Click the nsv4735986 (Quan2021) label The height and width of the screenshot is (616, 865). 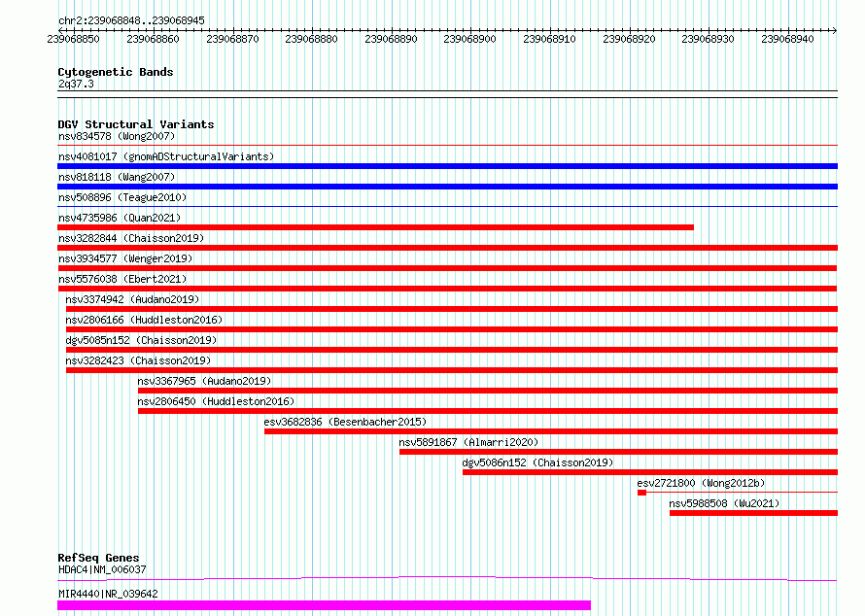click(x=120, y=218)
